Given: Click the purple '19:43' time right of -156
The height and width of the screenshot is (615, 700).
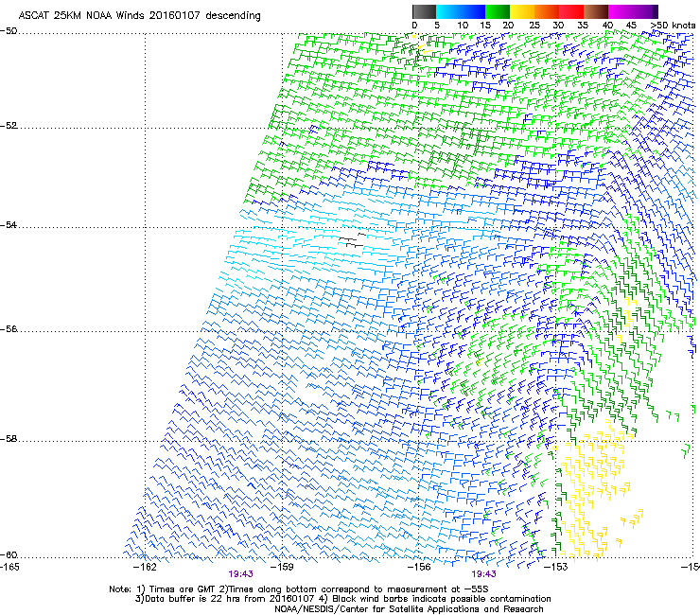Looking at the screenshot, I should [x=484, y=574].
